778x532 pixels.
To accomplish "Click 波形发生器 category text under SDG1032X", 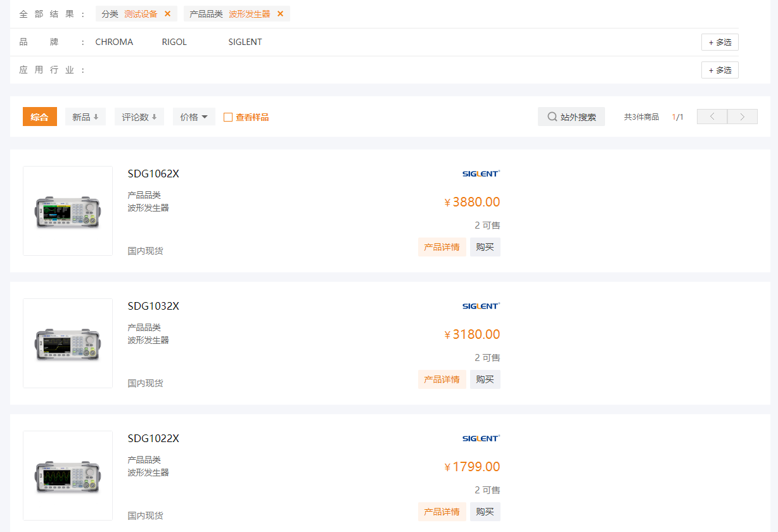I will point(148,340).
